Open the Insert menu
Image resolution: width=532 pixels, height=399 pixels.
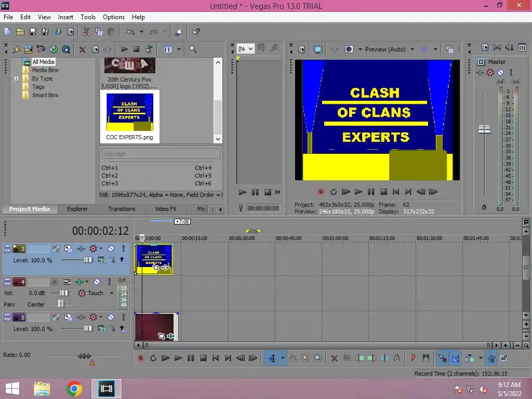pos(65,17)
